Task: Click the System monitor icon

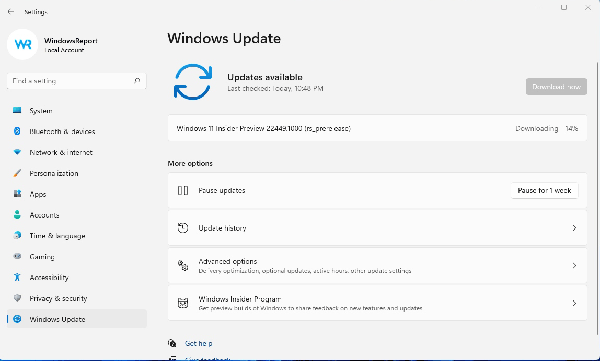Action: tap(17, 110)
